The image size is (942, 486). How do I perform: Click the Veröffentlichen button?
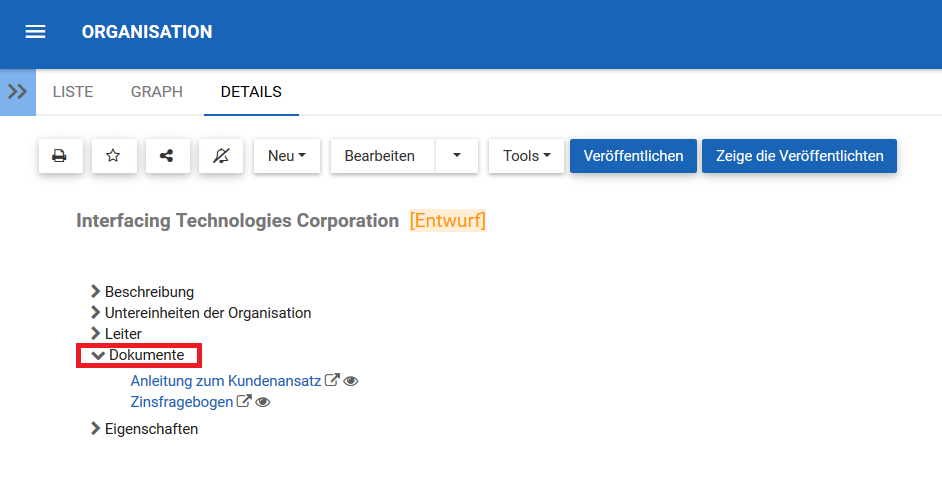click(633, 156)
